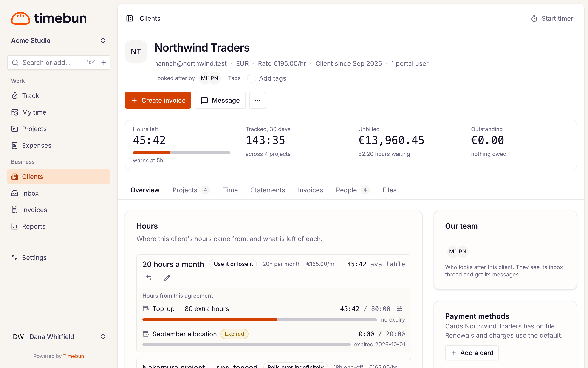Viewport: 588px width, 368px height.
Task: Open the client Invoices tab
Action: coord(310,190)
